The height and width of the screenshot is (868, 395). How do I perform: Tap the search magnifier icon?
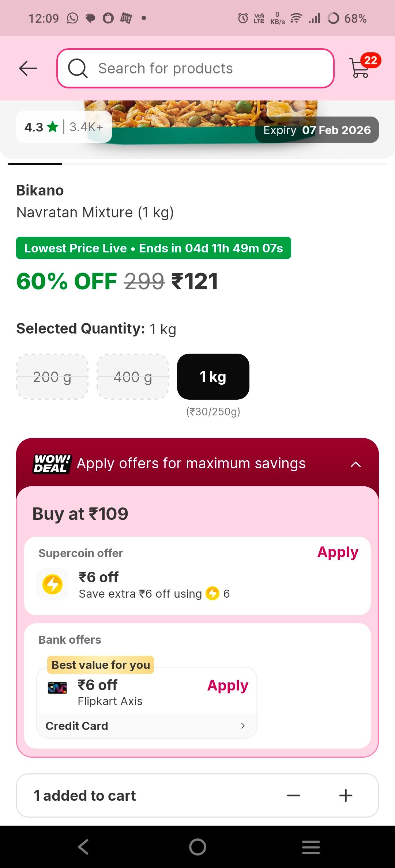[78, 68]
